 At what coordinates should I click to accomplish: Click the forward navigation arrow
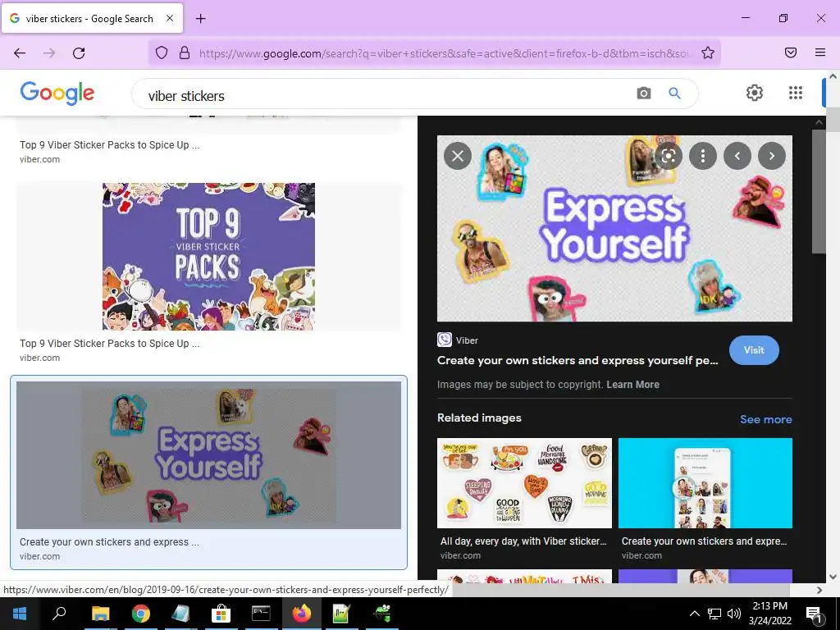pos(49,52)
